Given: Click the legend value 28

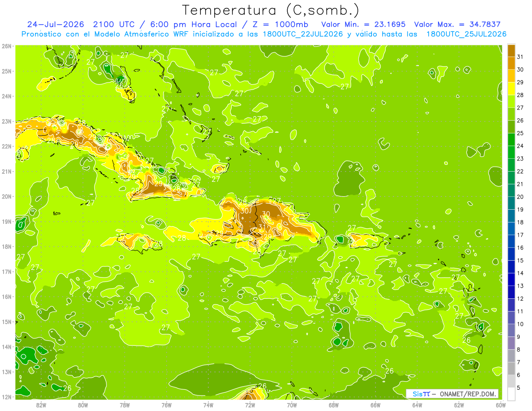Looking at the screenshot, I should [520, 95].
